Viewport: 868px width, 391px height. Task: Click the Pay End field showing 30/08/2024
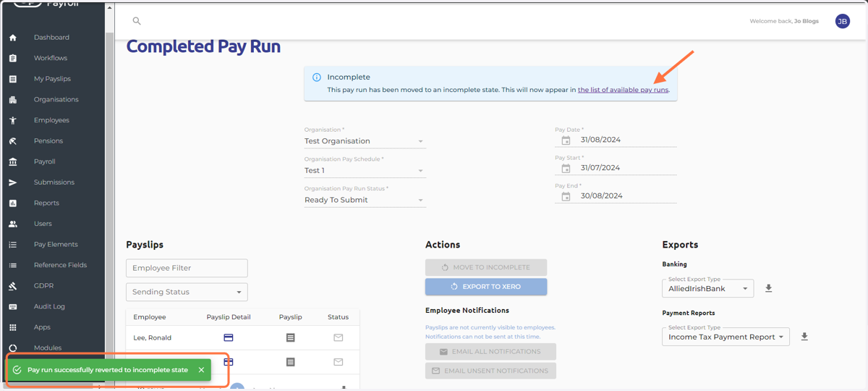(616, 195)
